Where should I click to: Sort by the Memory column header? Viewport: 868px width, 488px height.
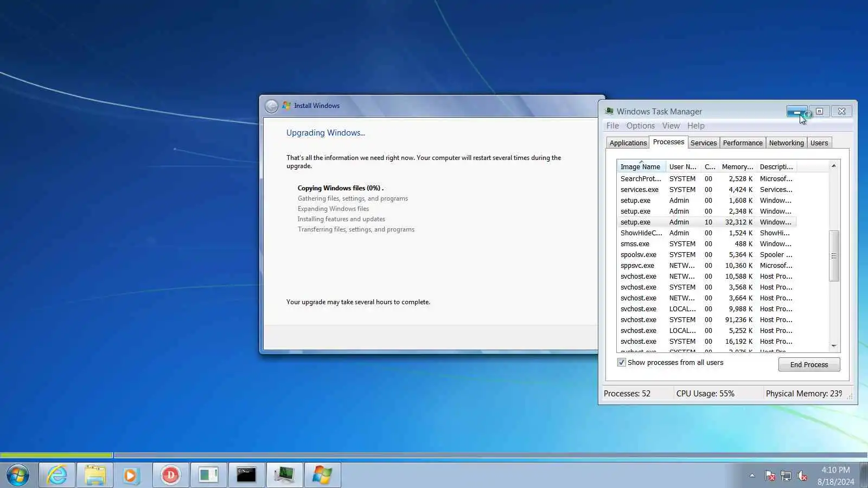pyautogui.click(x=737, y=166)
